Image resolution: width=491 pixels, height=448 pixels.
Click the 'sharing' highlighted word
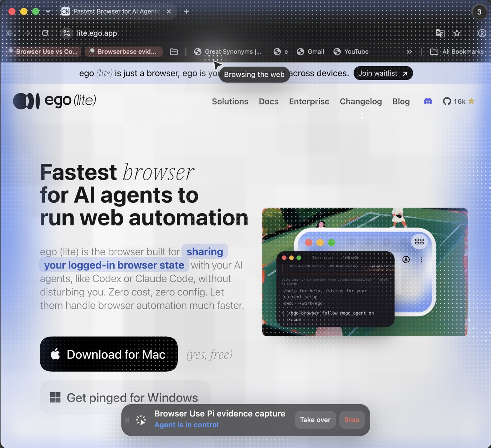click(x=205, y=252)
